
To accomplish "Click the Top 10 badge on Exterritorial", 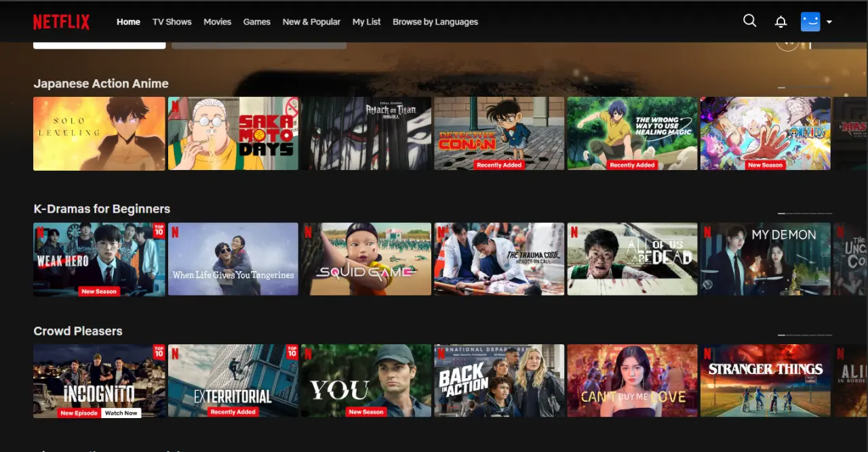I will 292,352.
